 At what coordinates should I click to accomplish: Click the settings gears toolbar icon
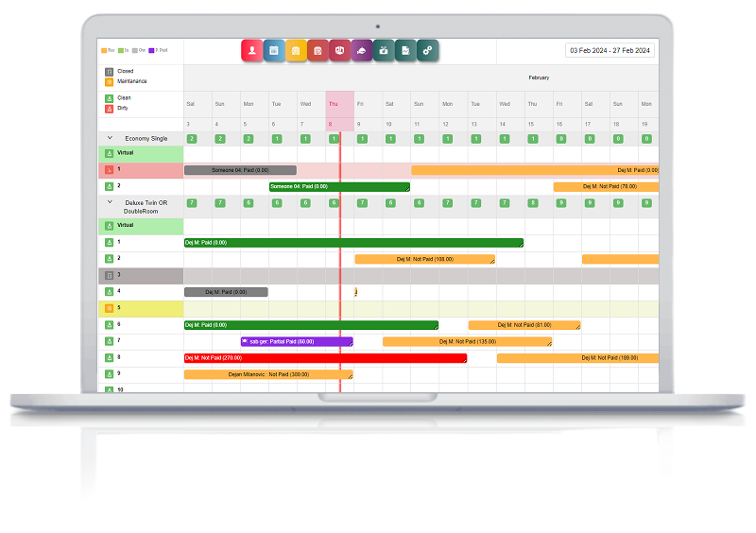(x=428, y=51)
